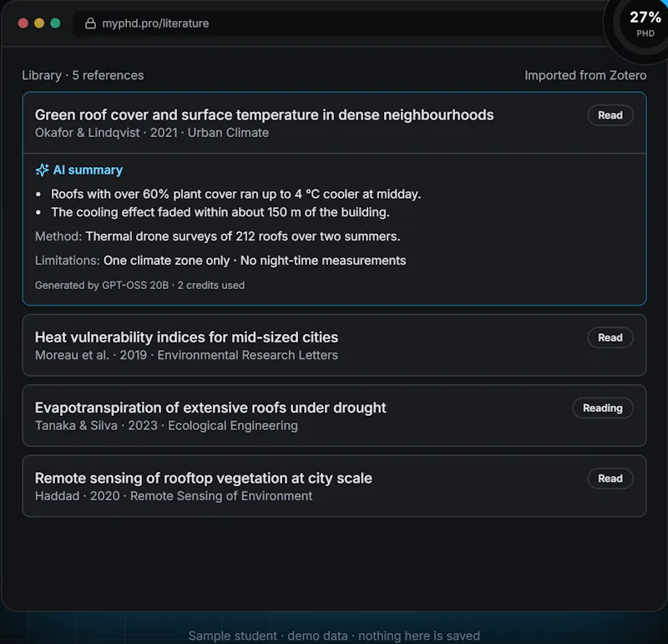
Task: Click 'Haddad · 2020' citation line
Action: pyautogui.click(x=174, y=496)
